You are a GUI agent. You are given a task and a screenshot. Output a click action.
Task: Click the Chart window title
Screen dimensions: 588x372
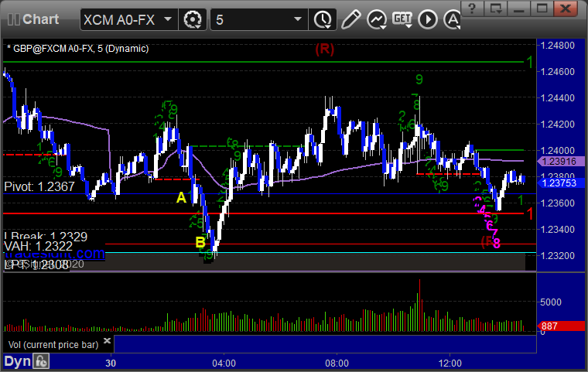click(40, 19)
